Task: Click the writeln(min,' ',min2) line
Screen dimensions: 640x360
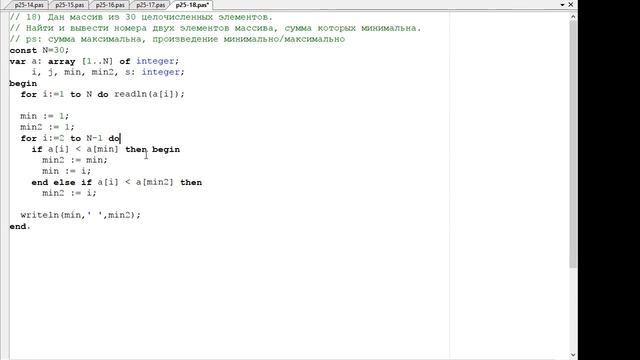Action: pyautogui.click(x=80, y=215)
